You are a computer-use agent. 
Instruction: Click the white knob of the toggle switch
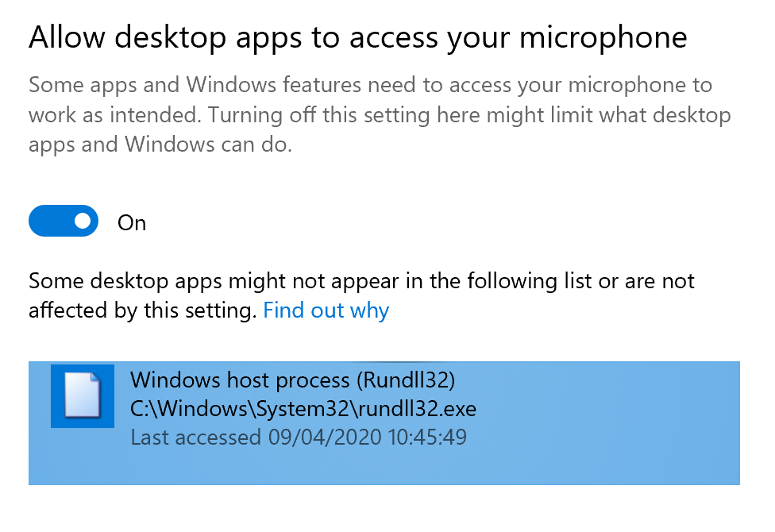point(83,221)
